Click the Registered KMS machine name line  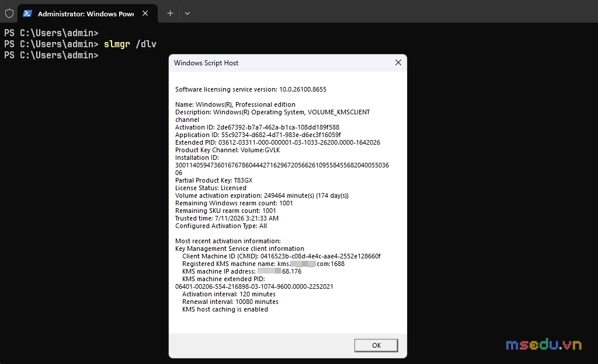(263, 264)
